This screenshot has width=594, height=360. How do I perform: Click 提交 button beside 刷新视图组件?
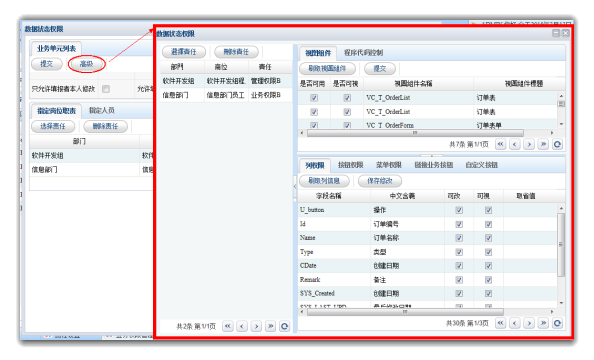point(380,69)
